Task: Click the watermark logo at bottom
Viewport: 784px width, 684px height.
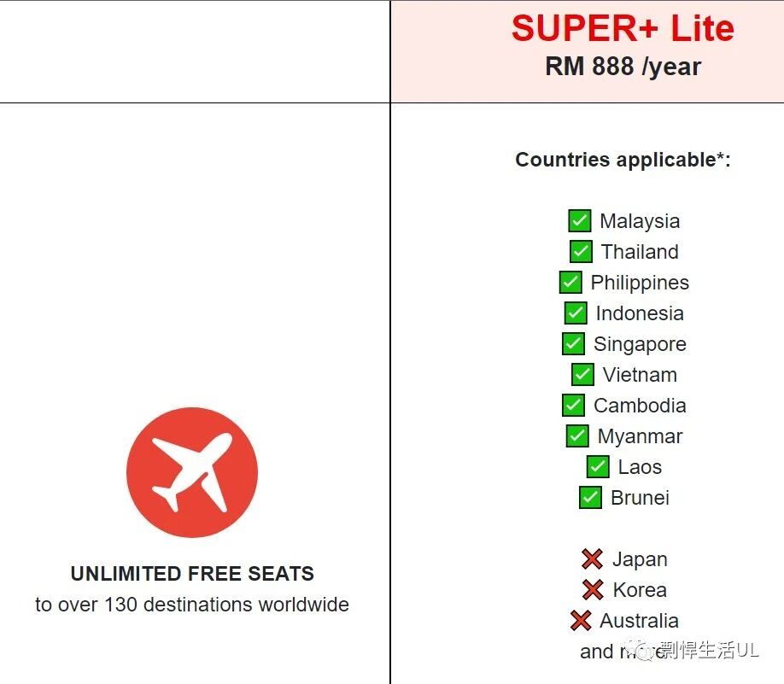Action: pyautogui.click(x=643, y=650)
